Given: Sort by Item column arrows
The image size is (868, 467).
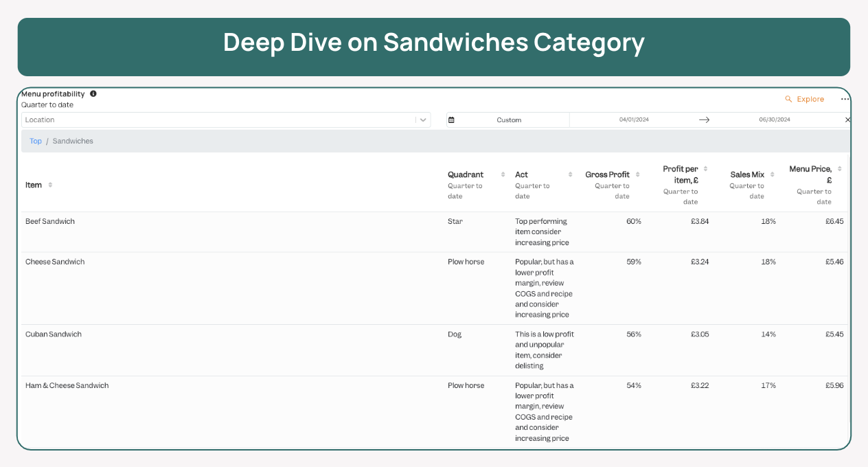Looking at the screenshot, I should tap(50, 185).
